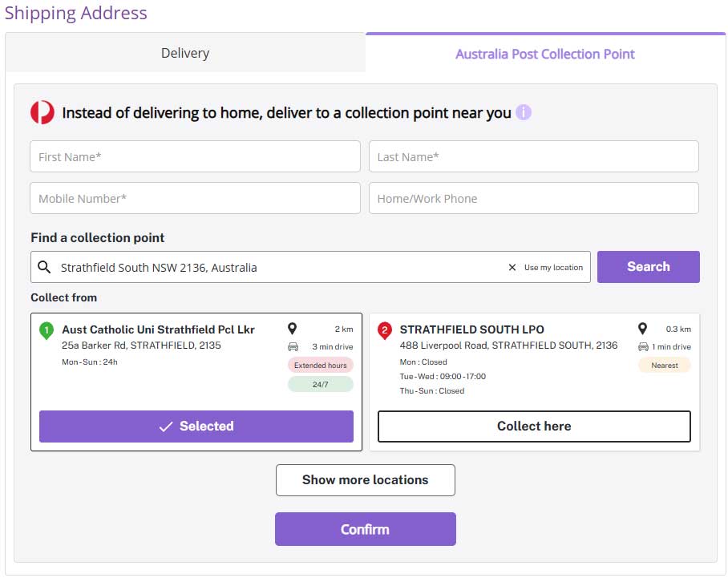Image resolution: width=728 pixels, height=578 pixels.
Task: Clear the search field using the X icon
Action: [512, 267]
